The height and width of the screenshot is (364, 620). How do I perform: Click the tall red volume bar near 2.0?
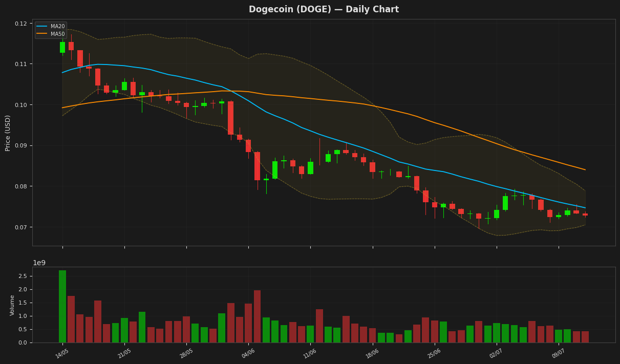coord(257,316)
